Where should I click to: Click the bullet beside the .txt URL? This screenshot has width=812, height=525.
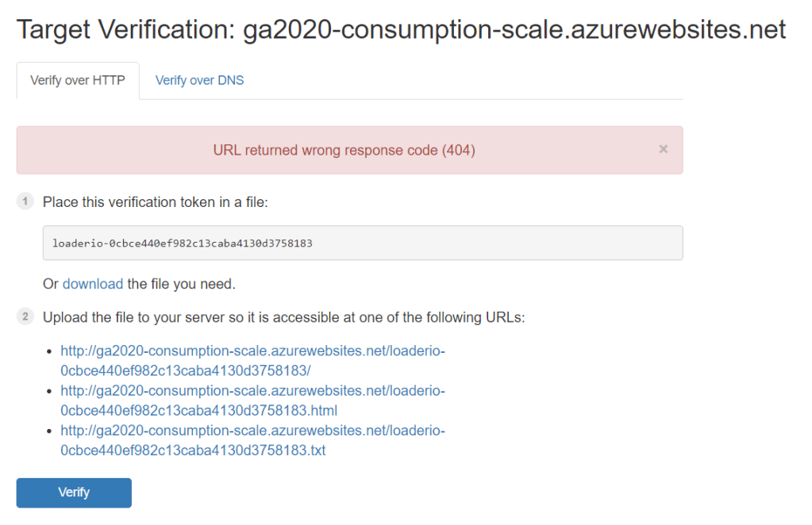pos(51,431)
